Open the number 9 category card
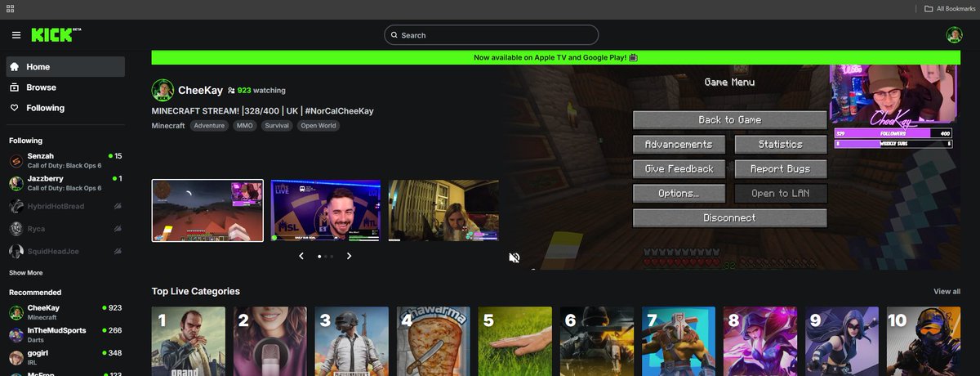The width and height of the screenshot is (980, 376). pyautogui.click(x=842, y=342)
